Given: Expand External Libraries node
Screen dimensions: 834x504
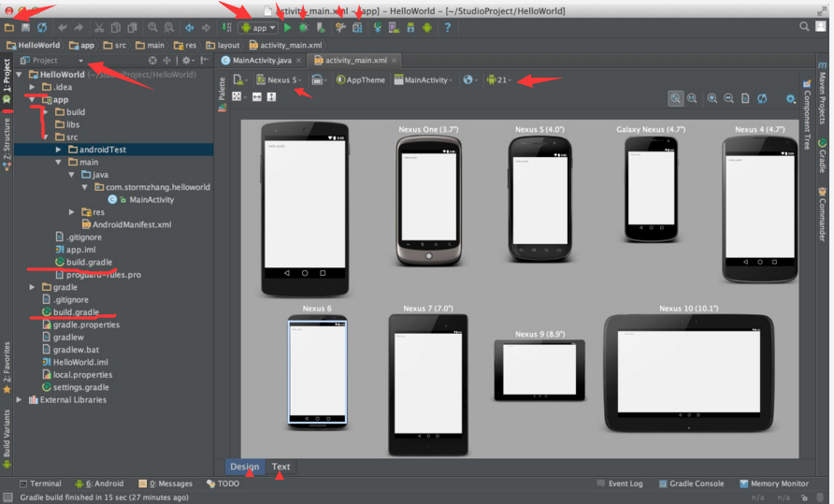Looking at the screenshot, I should [x=19, y=399].
